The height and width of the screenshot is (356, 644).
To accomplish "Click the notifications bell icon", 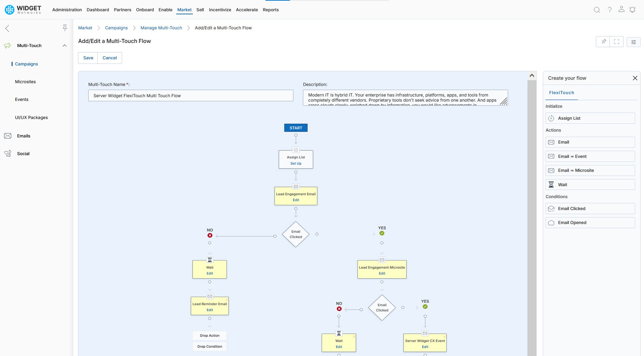I will tap(632, 10).
